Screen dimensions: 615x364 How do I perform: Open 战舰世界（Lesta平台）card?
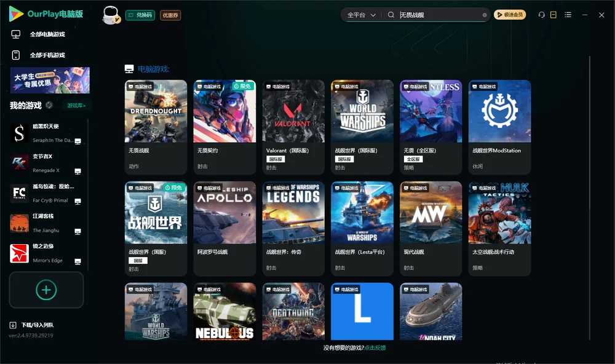pyautogui.click(x=362, y=229)
